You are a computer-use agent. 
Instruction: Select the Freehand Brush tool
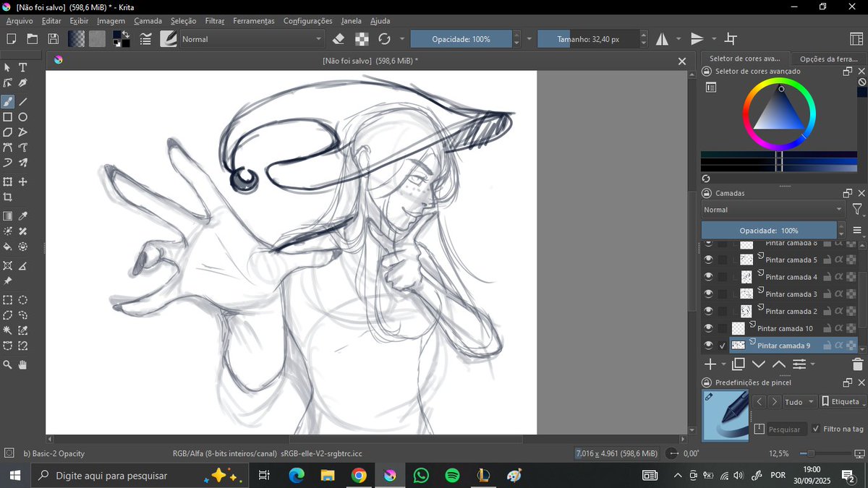[x=8, y=101]
